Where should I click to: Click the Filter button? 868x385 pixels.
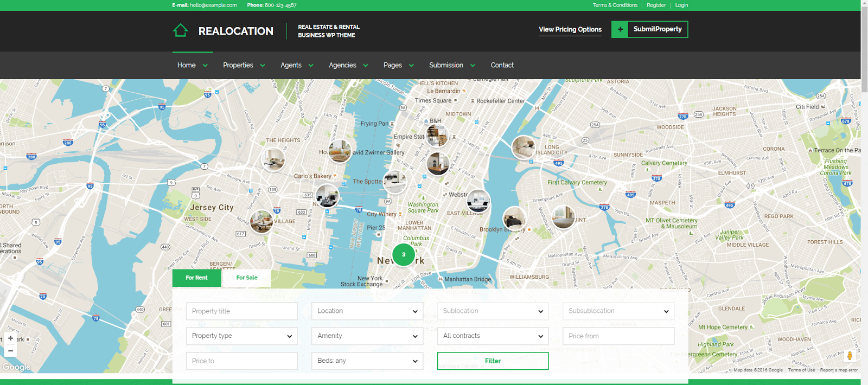(x=493, y=361)
